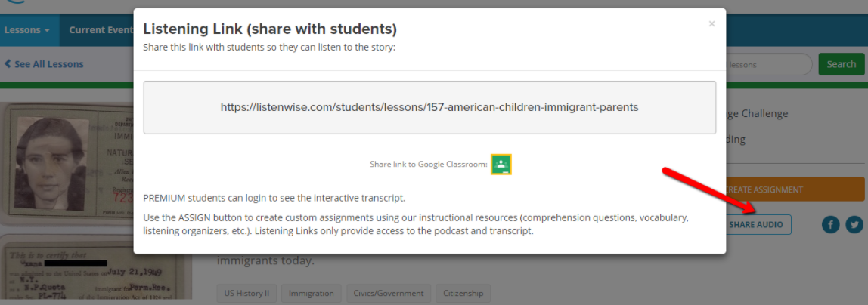Click the orange Create Assignment button

click(794, 189)
